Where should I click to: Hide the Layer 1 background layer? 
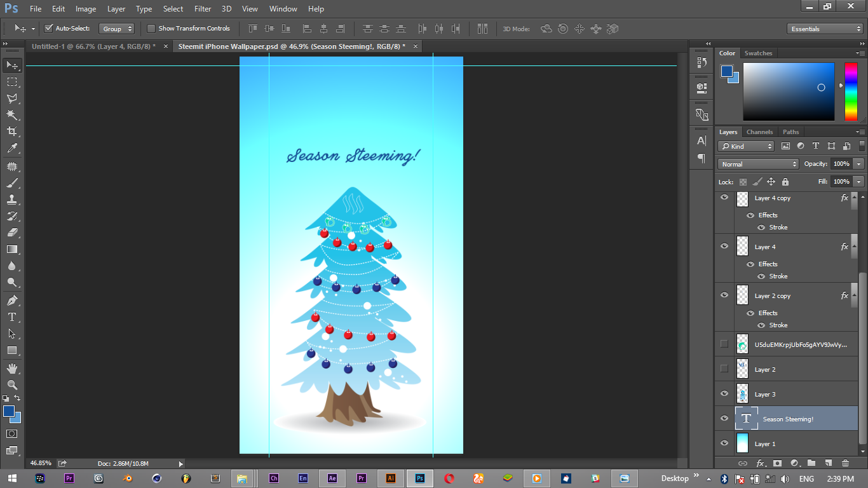(724, 443)
